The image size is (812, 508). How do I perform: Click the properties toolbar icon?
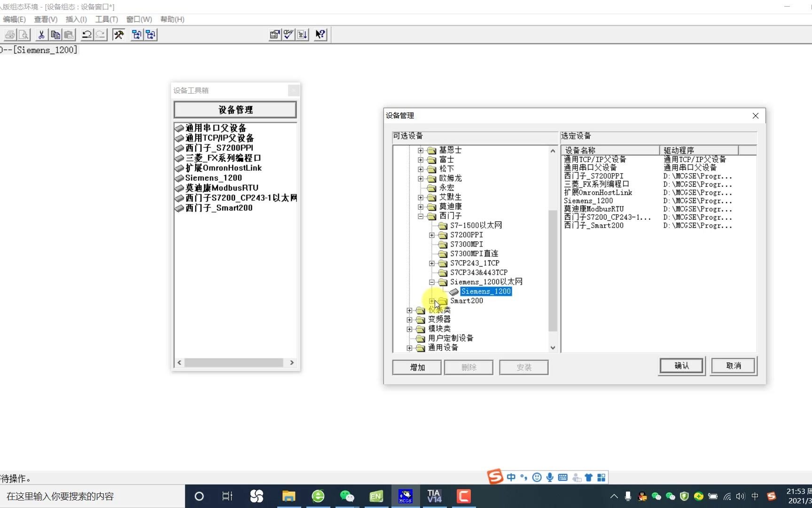(x=275, y=34)
